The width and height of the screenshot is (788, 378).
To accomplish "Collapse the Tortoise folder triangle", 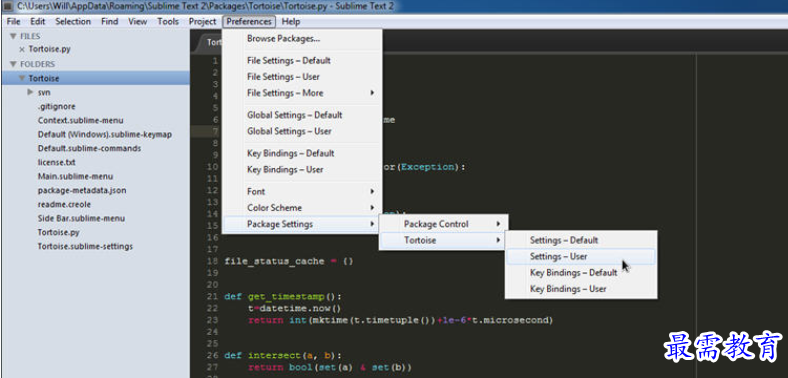I will 22,78.
